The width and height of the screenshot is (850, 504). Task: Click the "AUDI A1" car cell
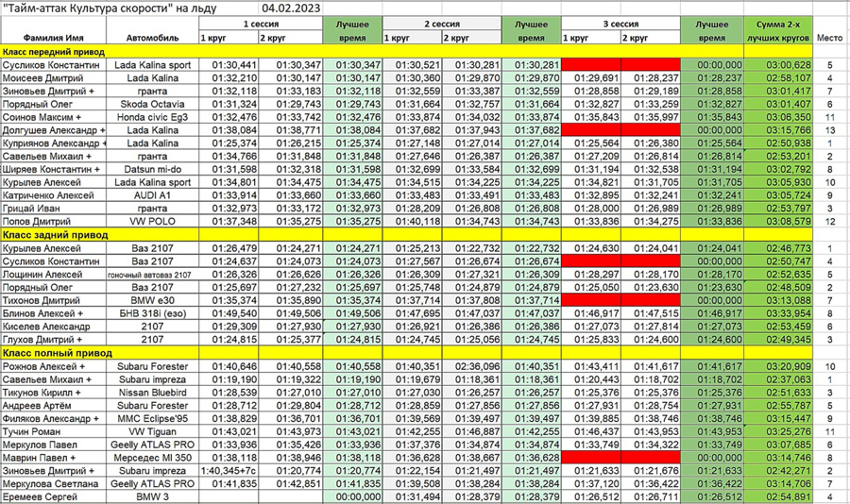click(x=152, y=194)
